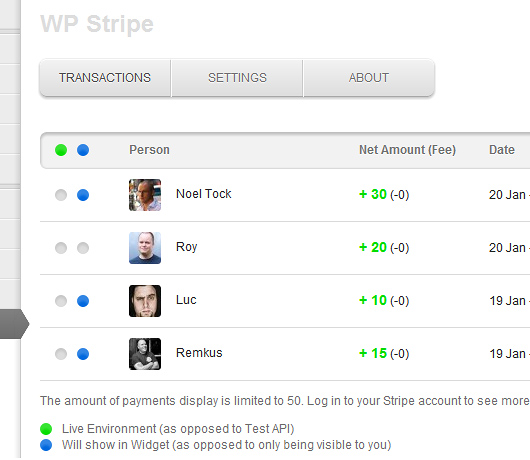Click the blue Widget legend dot
The height and width of the screenshot is (460, 530).
46,445
